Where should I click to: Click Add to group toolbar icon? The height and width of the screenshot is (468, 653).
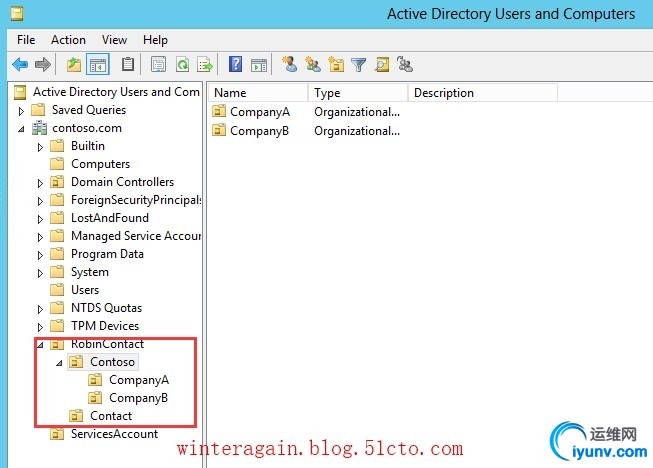point(405,64)
